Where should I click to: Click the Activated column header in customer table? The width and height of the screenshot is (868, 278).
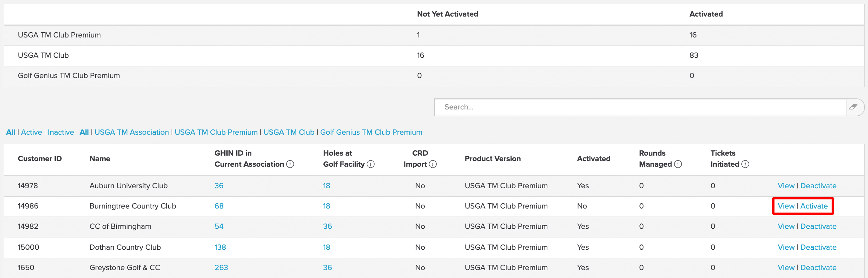(593, 159)
